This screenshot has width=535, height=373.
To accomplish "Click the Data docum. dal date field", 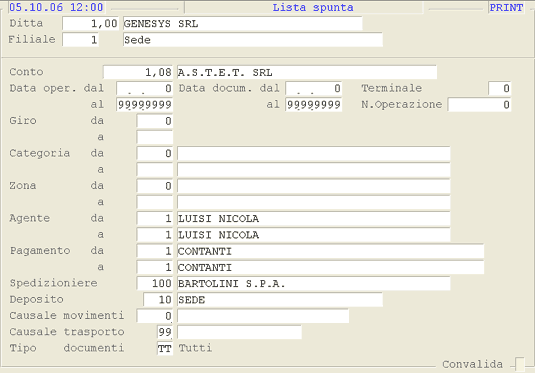I will pos(314,88).
